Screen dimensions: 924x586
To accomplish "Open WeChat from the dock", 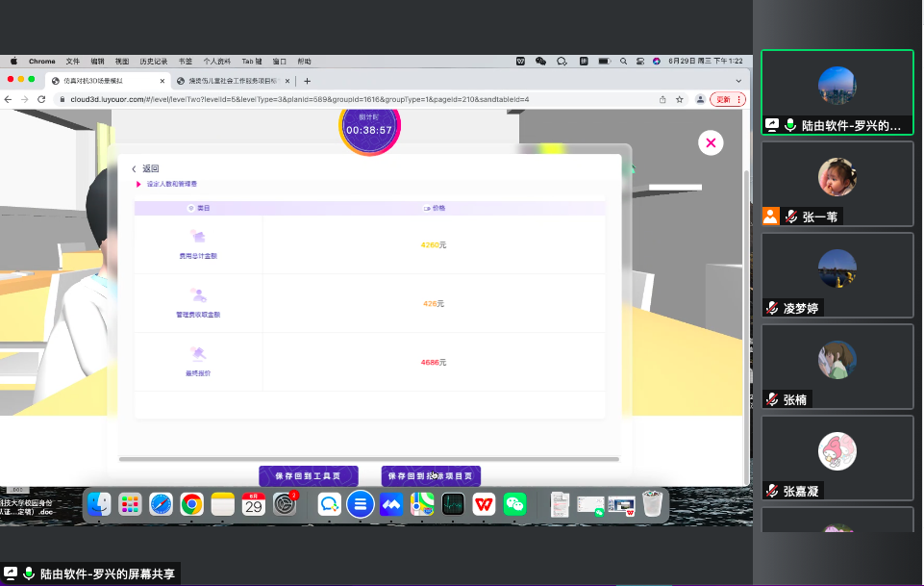I will coord(516,503).
